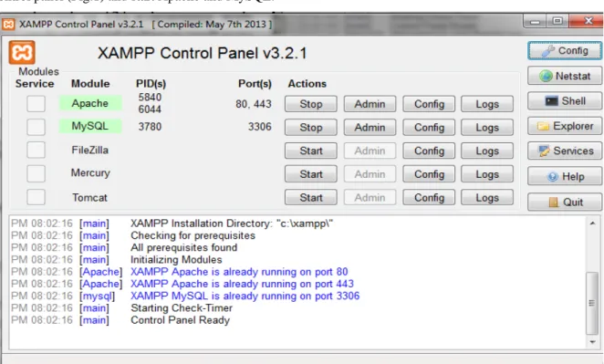Toggle the Tomcat service checkbox

pos(36,197)
